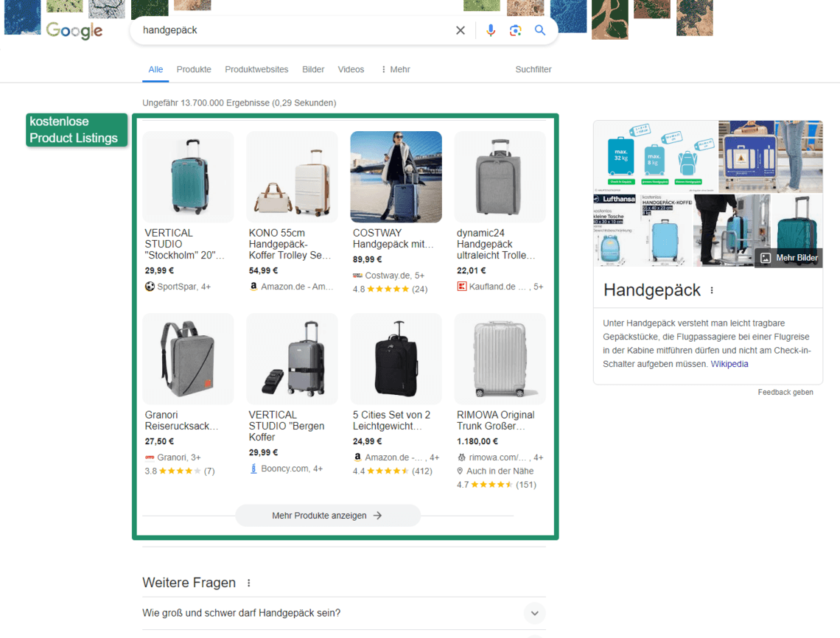Select the silver RIMOWA trunk thumbnail
Screen dimensions: 840x638
(500, 359)
